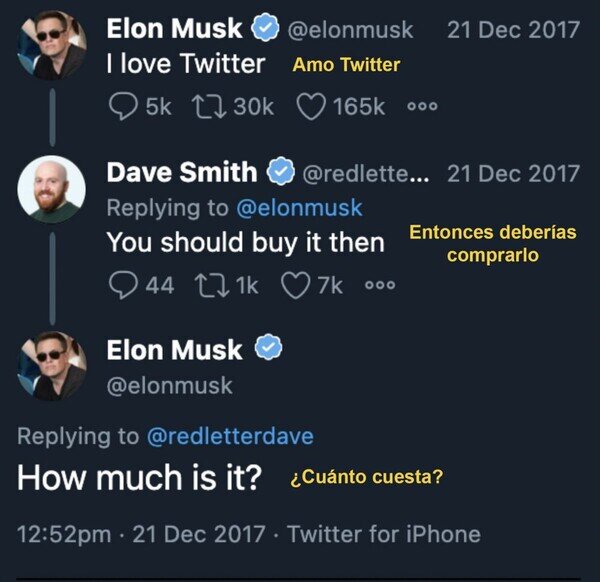Click the 12:52pm · 21 Dec 2017 timestamp
Image resolution: width=600 pixels, height=582 pixels.
(141, 534)
